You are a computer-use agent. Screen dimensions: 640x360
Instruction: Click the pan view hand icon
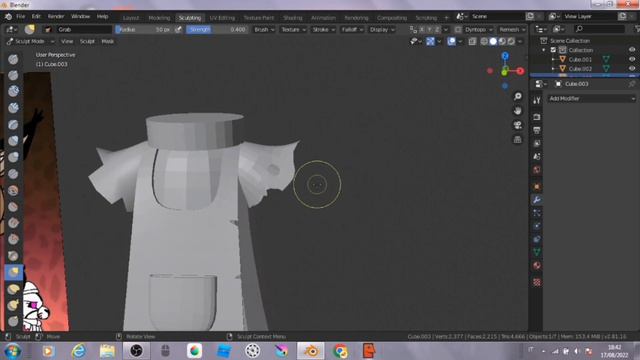(518, 111)
